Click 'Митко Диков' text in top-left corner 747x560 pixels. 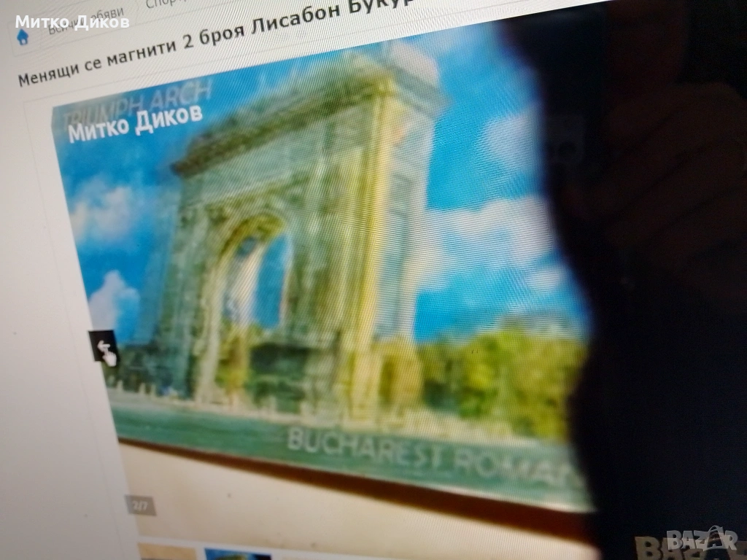pos(72,21)
